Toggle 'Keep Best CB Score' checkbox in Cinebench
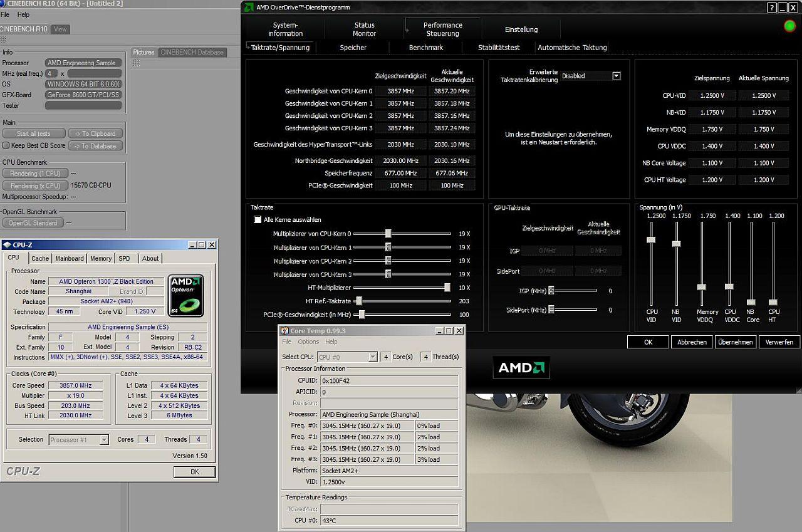 (6, 145)
